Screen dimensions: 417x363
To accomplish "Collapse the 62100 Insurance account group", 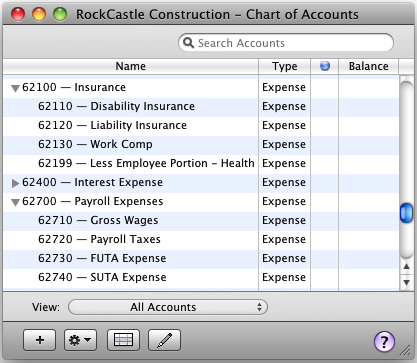I will (15, 88).
